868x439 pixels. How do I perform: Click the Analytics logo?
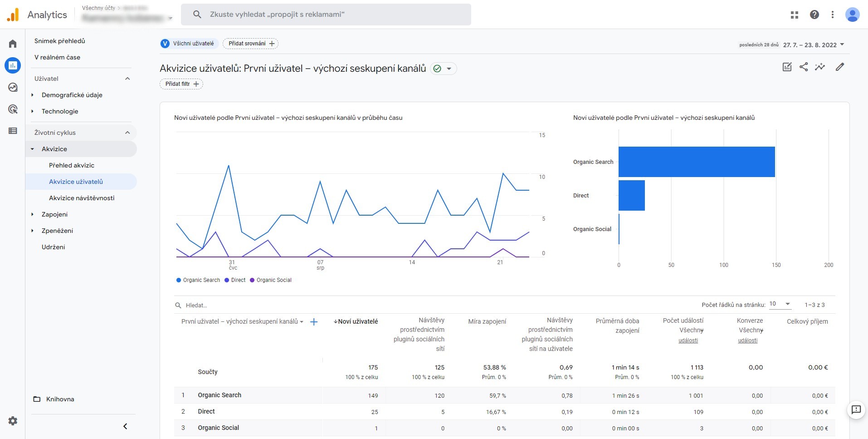click(13, 15)
